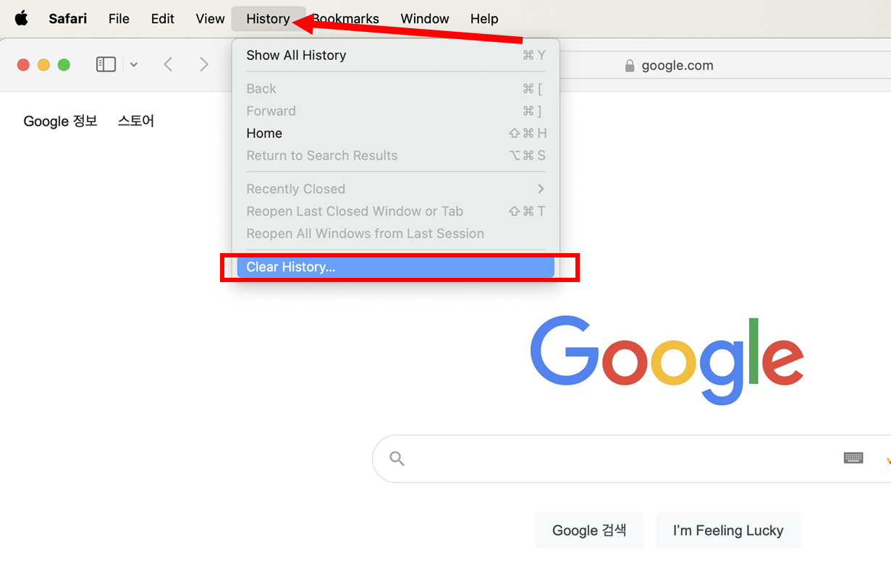Click Reopen Last Closed Window or Tab
This screenshot has height=588, width=891.
click(396, 211)
